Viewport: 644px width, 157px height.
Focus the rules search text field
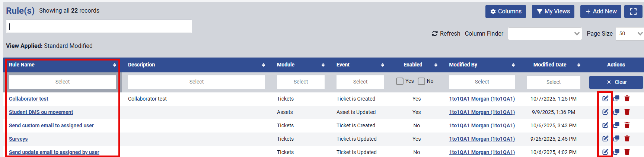[99, 26]
